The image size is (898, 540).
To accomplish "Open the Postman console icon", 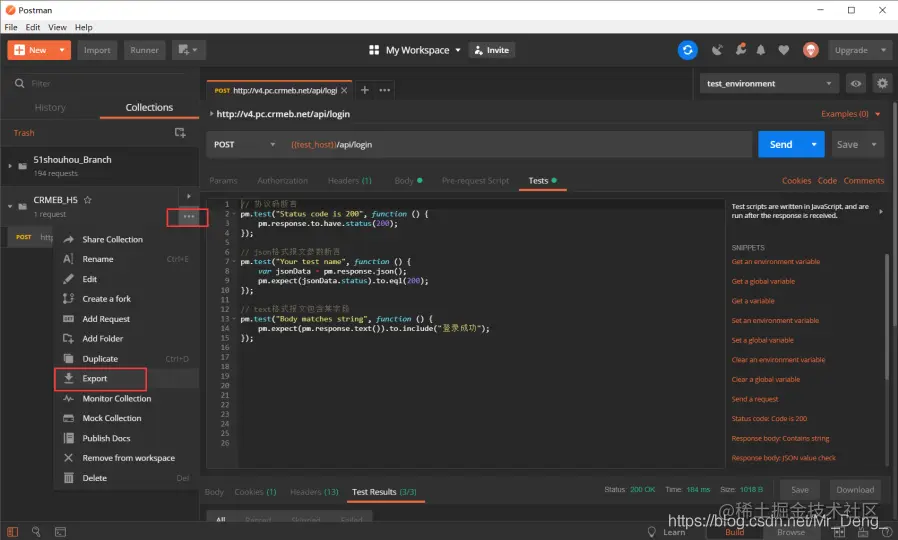I will (60, 532).
